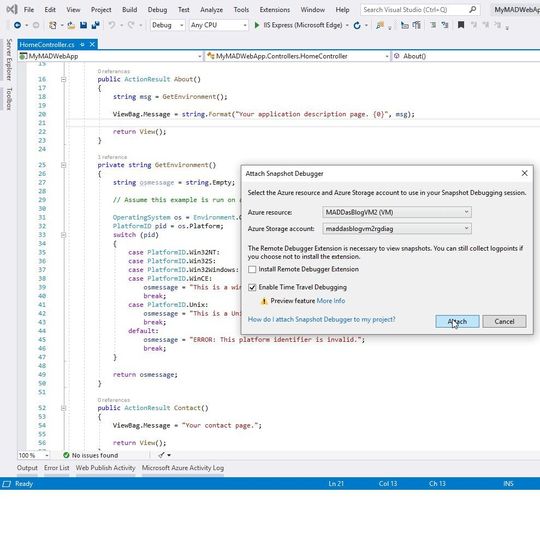Open the Microsoft Azure Activity Log tab
The height and width of the screenshot is (540, 540).
pyautogui.click(x=183, y=468)
